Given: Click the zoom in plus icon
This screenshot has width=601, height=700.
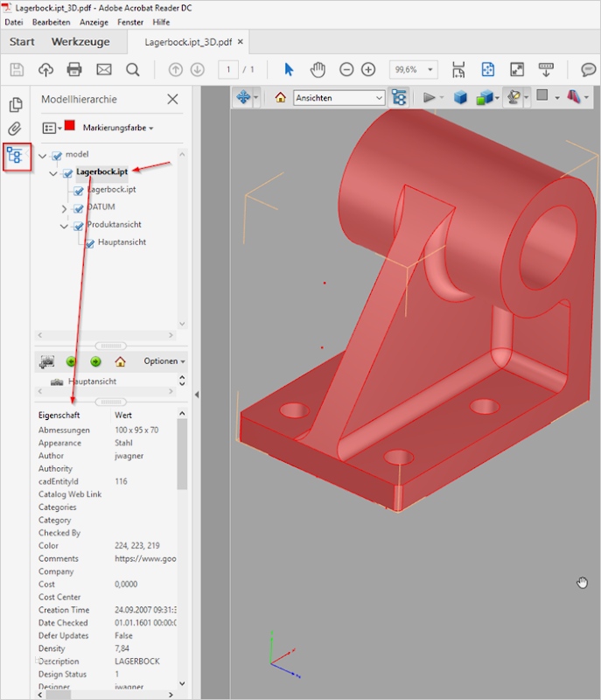Looking at the screenshot, I should coord(368,70).
